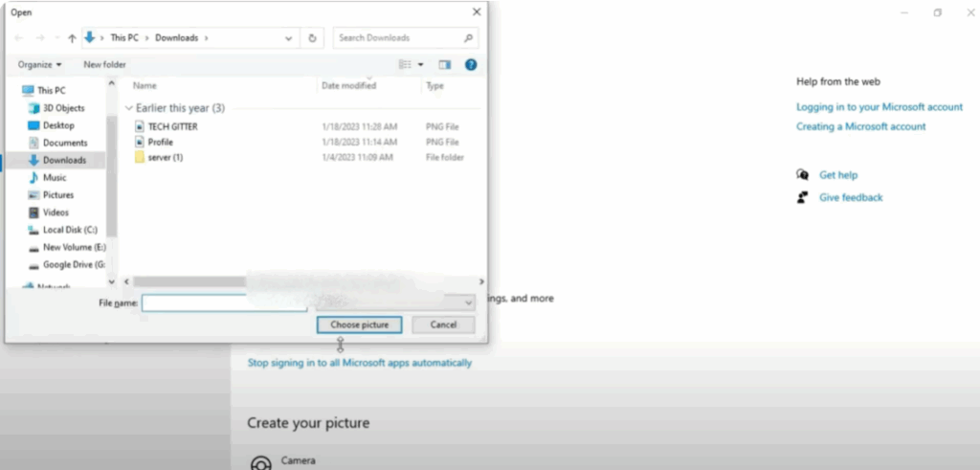
Task: Open the Change your view dropdown
Action: (x=420, y=64)
